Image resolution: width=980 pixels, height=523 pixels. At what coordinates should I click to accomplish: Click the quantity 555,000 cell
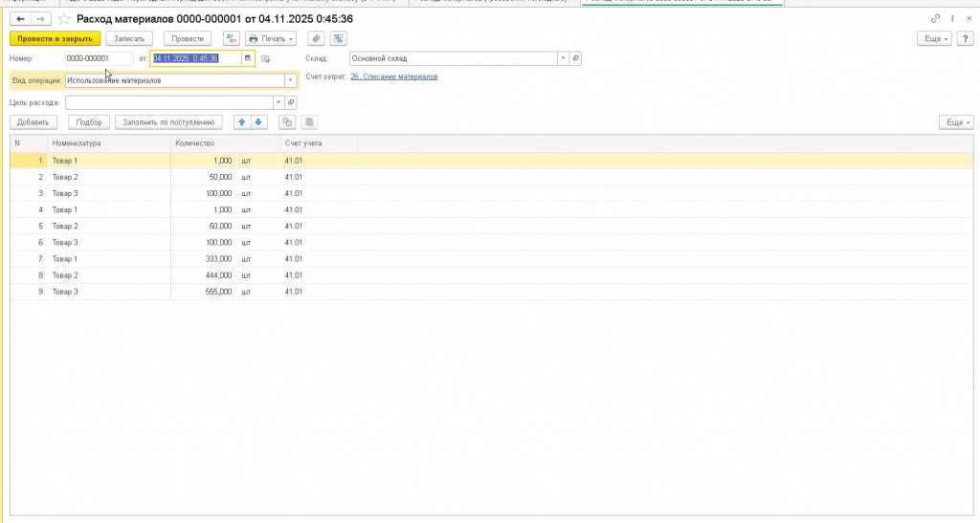pyautogui.click(x=218, y=292)
